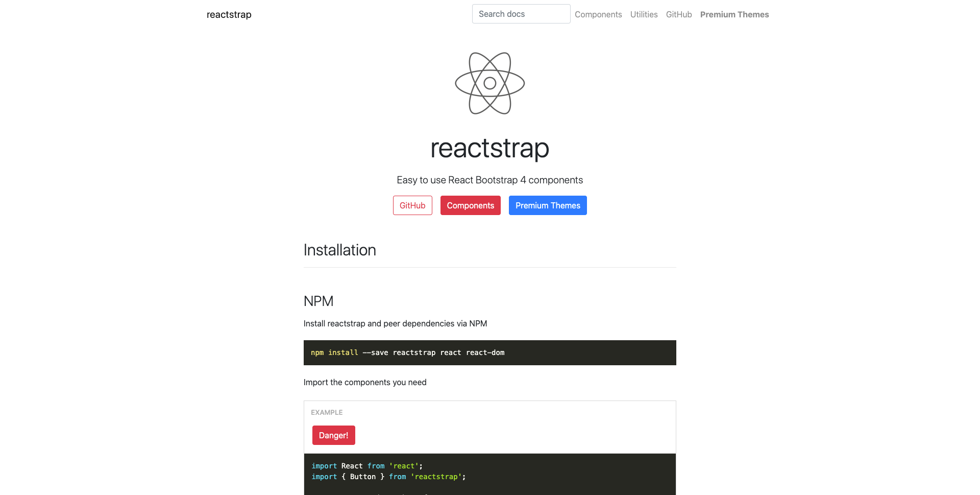Screen dimensions: 980x495
Task: Open GitHub from the top navigation bar
Action: [679, 14]
